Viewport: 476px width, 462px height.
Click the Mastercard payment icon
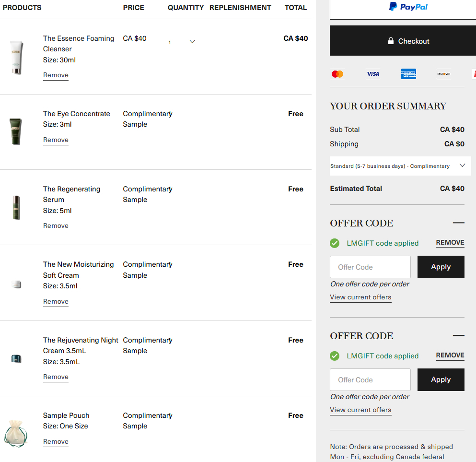(337, 74)
